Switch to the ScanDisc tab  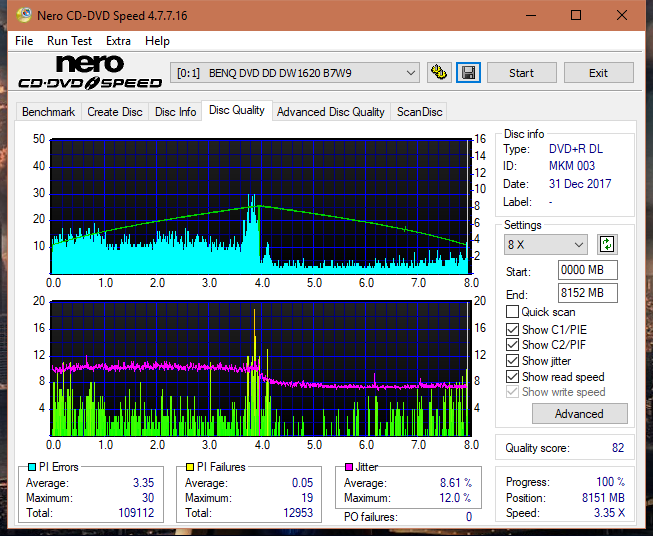(x=419, y=112)
